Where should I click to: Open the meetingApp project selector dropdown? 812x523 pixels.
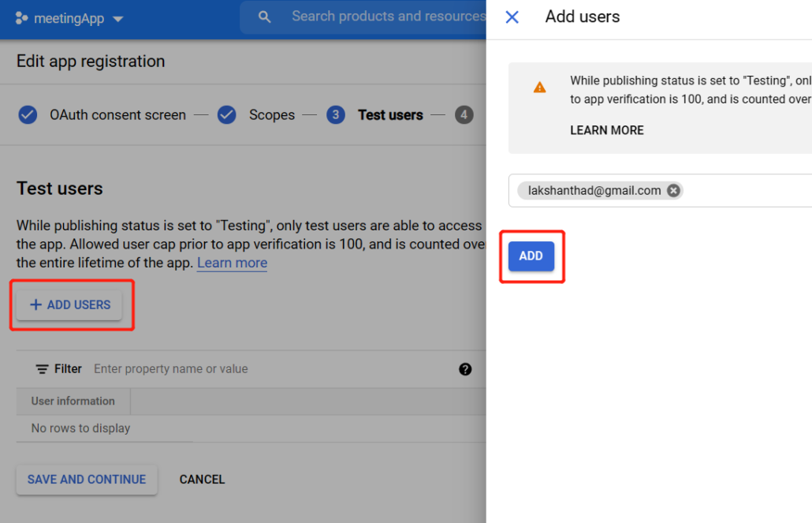[118, 19]
